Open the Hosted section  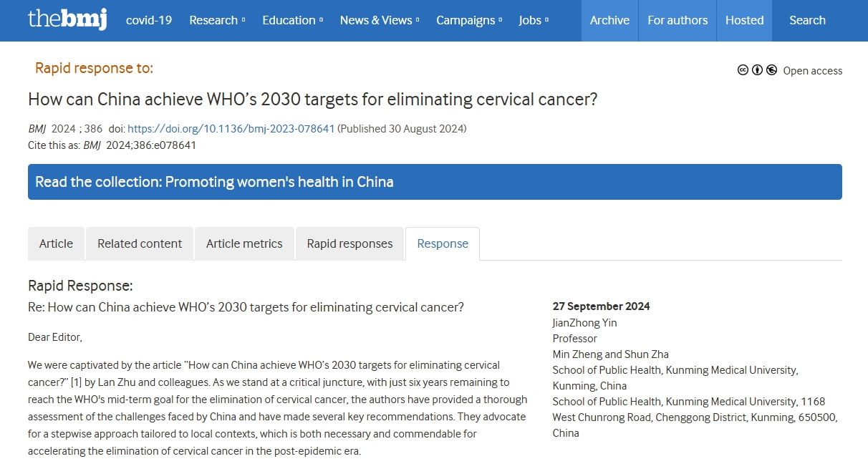744,20
